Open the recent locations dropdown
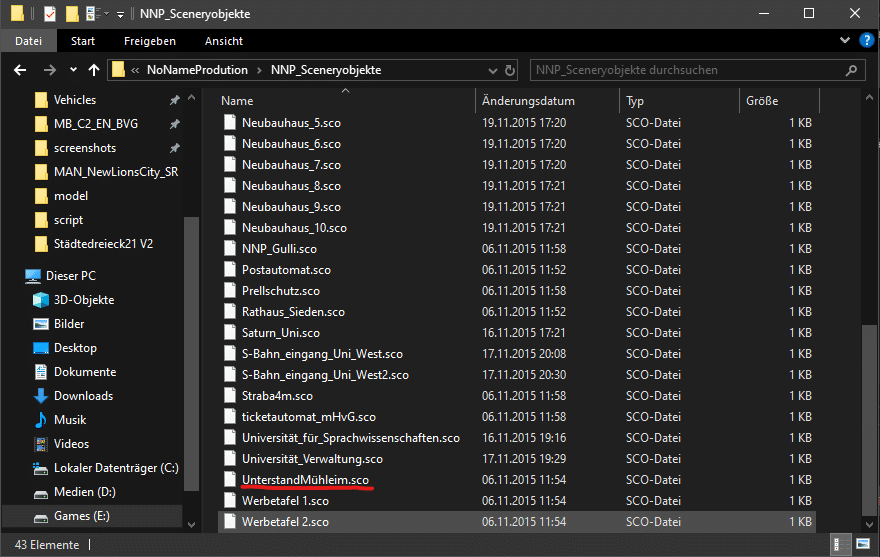This screenshot has width=880, height=557. 71,70
